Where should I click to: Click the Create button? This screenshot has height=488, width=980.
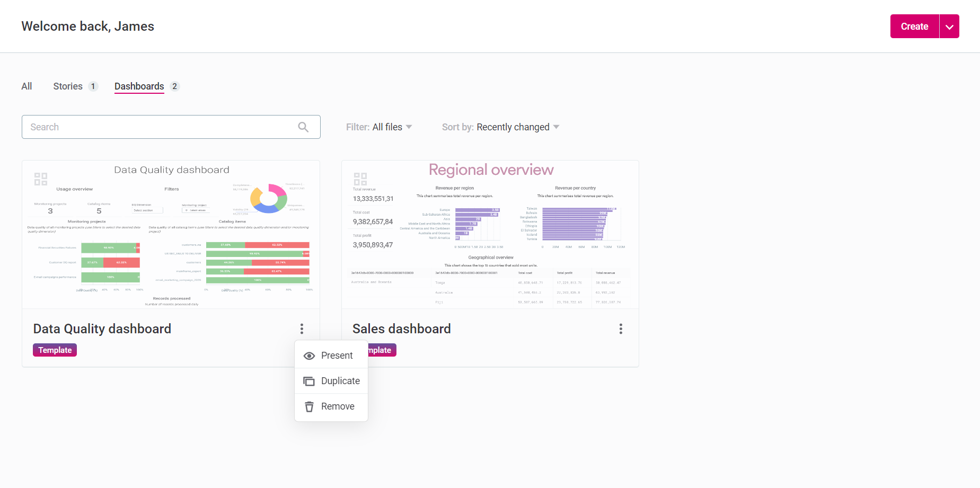914,26
